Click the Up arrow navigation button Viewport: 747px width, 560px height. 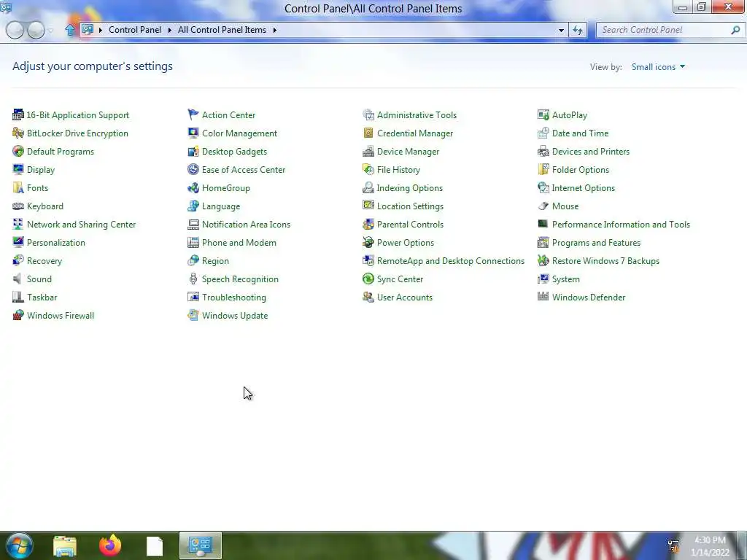(x=70, y=30)
